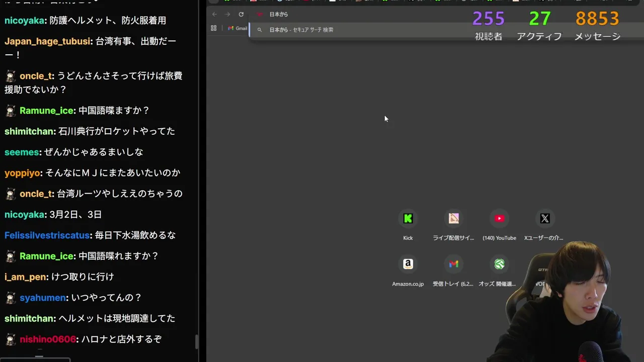644x362 pixels.
Task: Click avatar next to Ramune_ice 中国語喋ますか？
Action: pos(11,111)
